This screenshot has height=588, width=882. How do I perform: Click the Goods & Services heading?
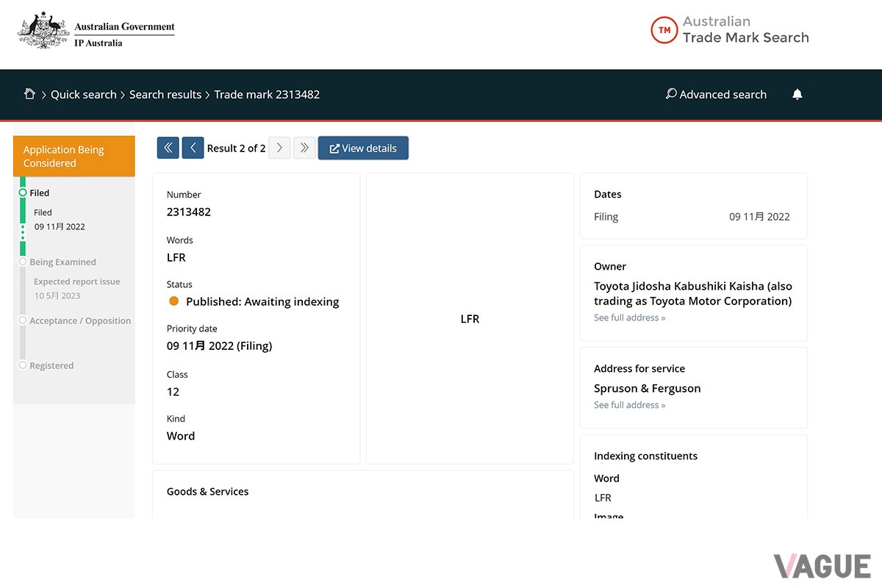point(208,491)
